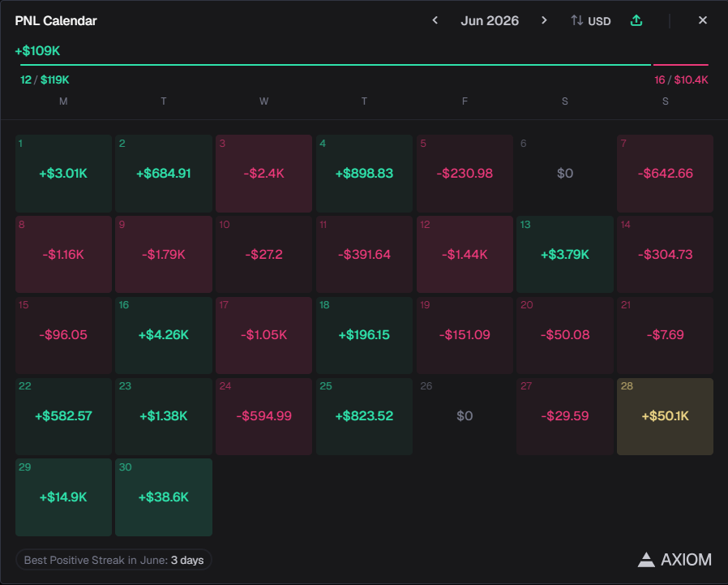Go to previous month arrow

point(435,20)
